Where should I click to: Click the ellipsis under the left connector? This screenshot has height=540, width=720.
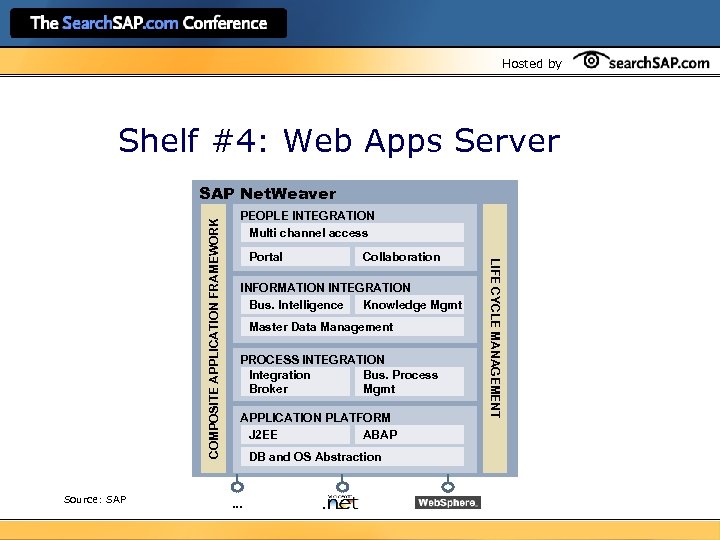(x=237, y=506)
